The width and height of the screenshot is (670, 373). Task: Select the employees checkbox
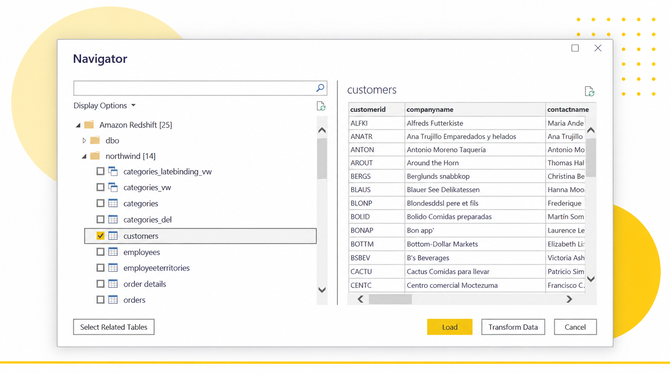tap(100, 252)
